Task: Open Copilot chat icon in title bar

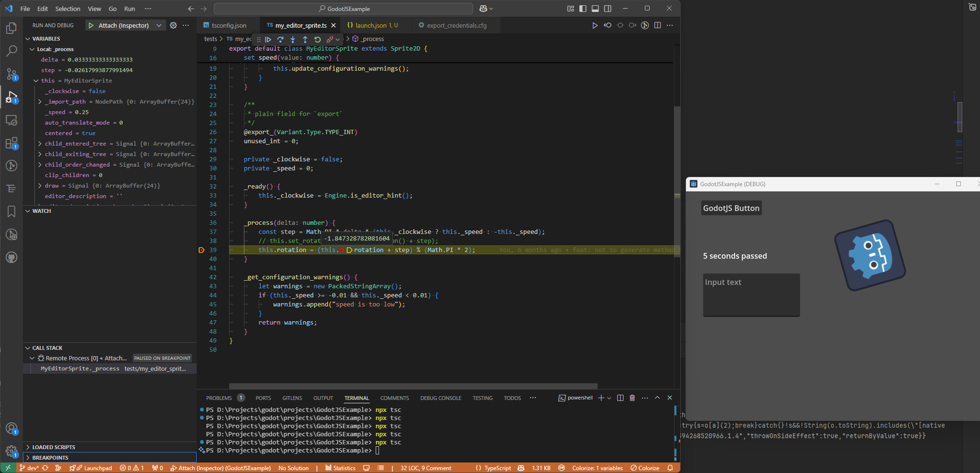Action: pos(483,9)
